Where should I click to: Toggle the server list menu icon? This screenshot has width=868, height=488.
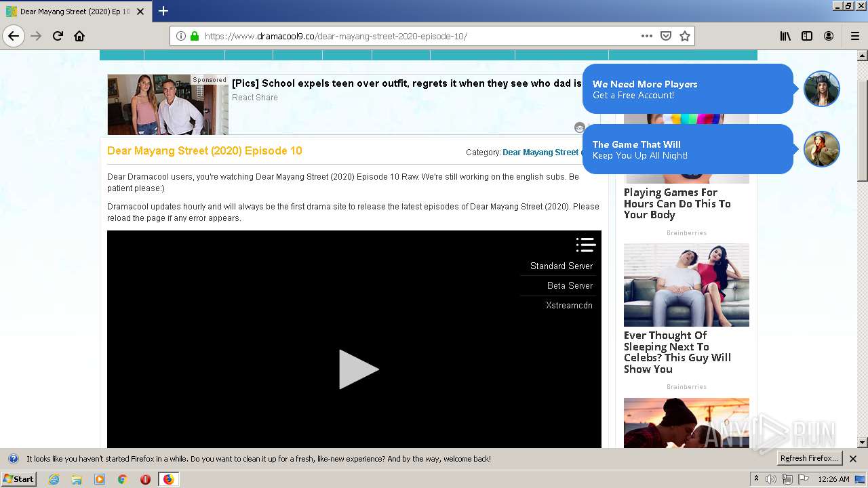coord(585,245)
